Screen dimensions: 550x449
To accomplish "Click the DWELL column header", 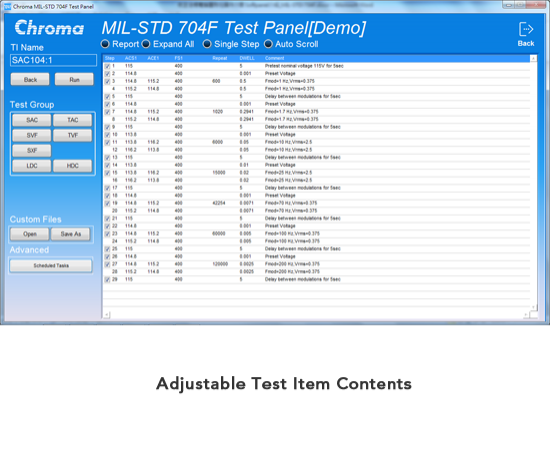I will pyautogui.click(x=247, y=58).
